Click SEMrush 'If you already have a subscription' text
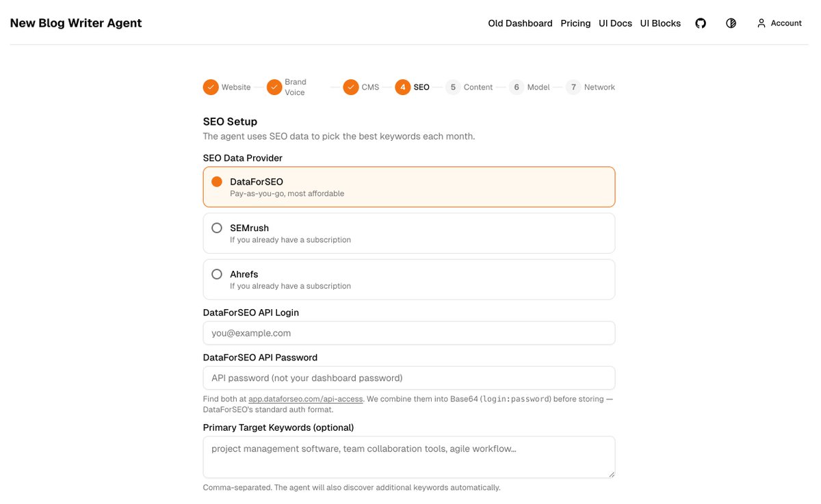Viewport: 821px width, 504px height. coord(290,240)
